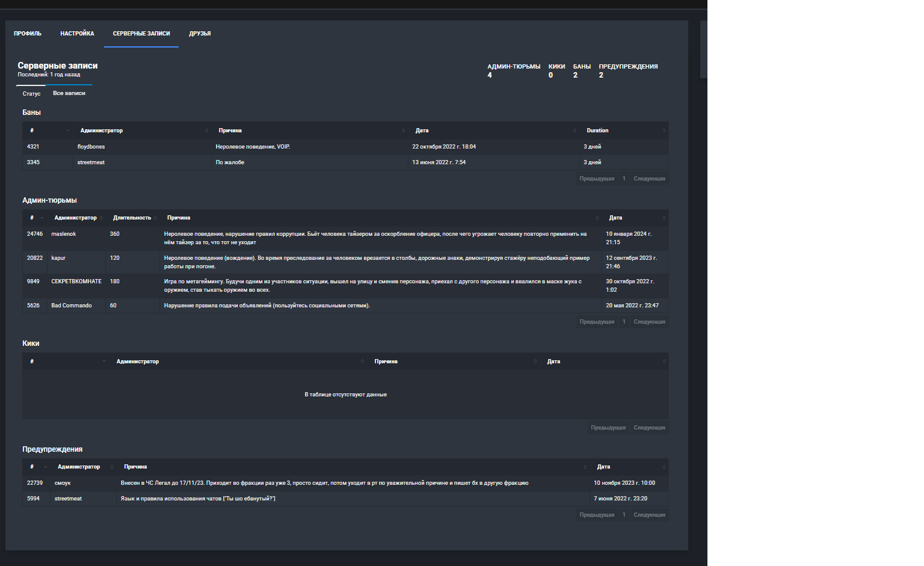Viewport: 924px width, 566px height.
Task: Click Предыдущая under the Баны table
Action: pyautogui.click(x=597, y=179)
